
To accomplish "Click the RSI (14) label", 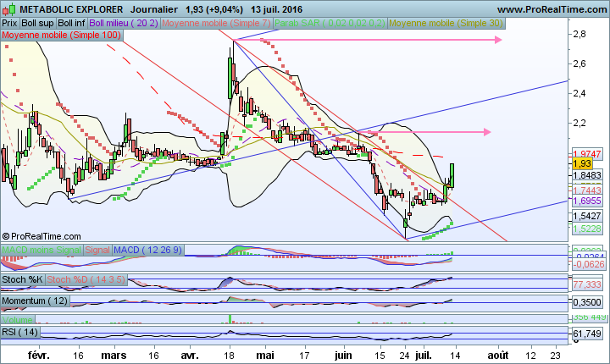I will (x=20, y=332).
